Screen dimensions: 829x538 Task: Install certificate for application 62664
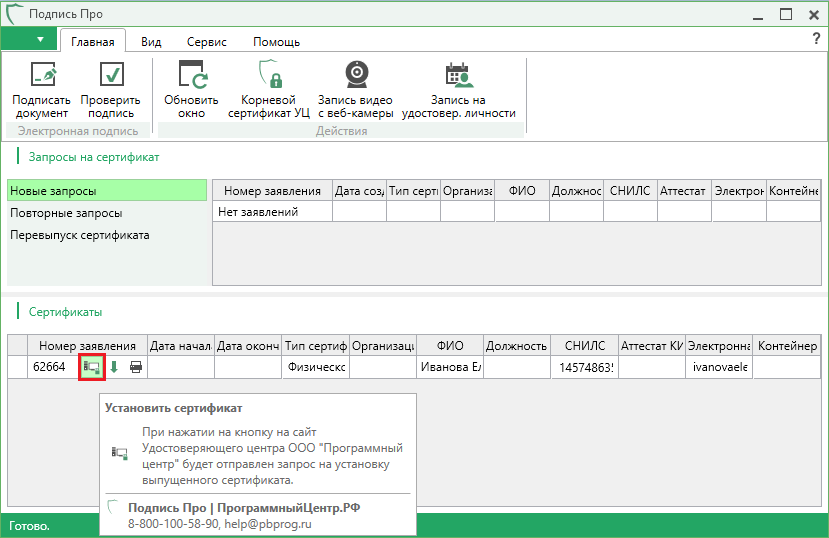click(x=92, y=367)
